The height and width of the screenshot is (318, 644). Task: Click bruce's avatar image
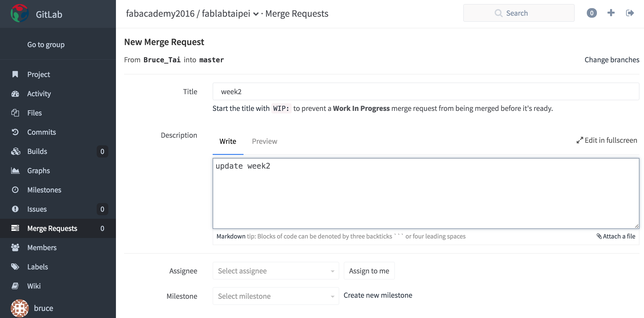click(x=20, y=308)
